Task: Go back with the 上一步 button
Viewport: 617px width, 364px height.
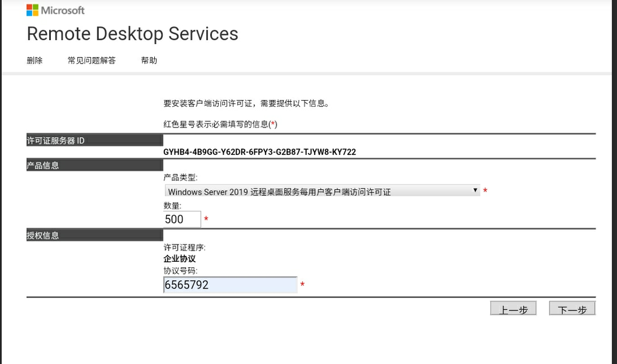Action: pyautogui.click(x=513, y=308)
